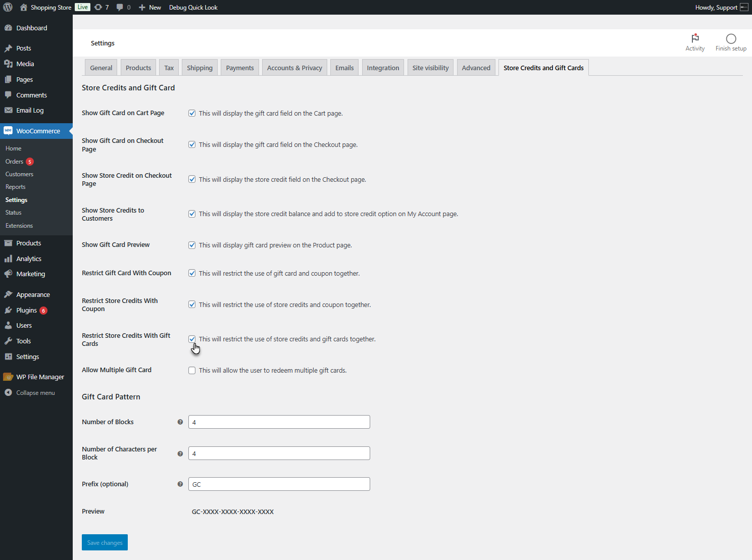Click the Posts pin icon

click(x=8, y=48)
